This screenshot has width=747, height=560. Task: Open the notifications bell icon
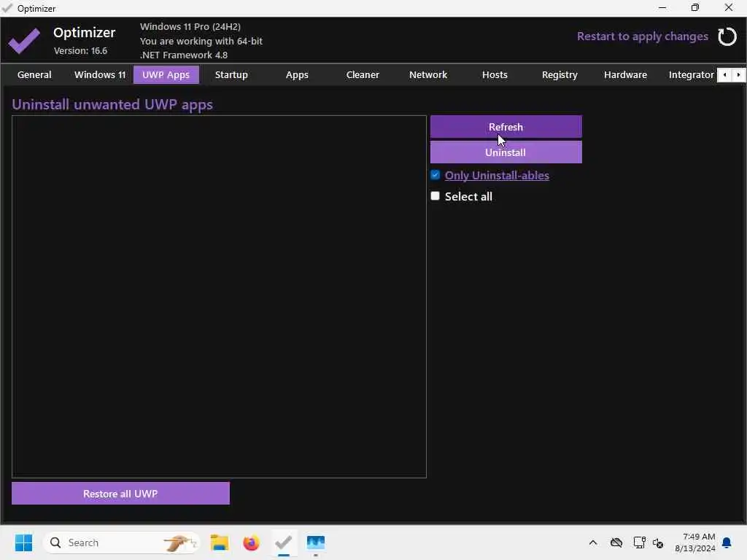[727, 542]
